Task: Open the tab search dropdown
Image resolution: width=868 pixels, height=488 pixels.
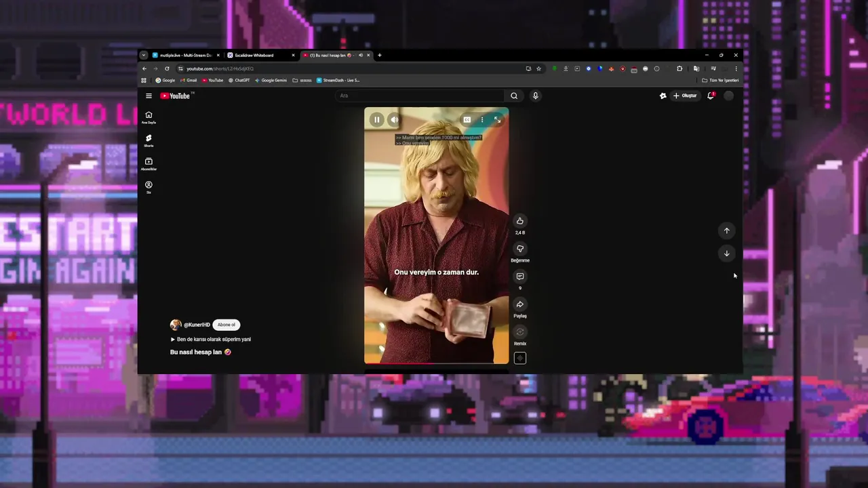Action: point(144,55)
